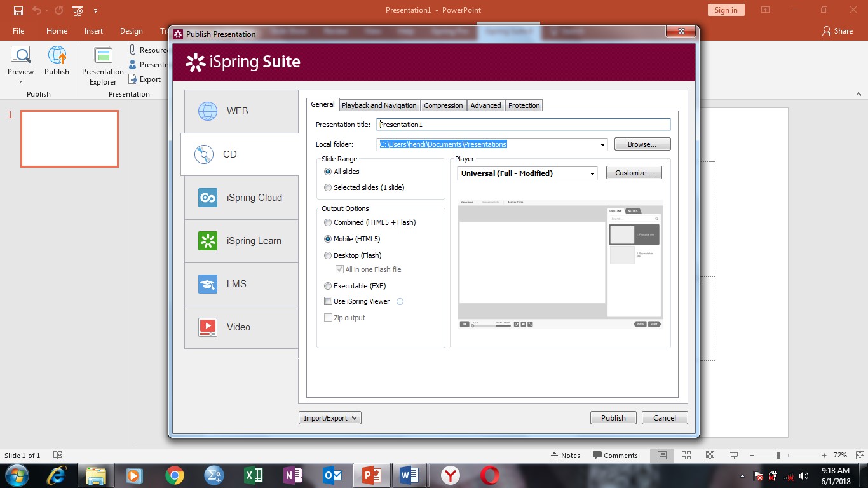Click the dialog's Publish button
Screen dimensions: 868x488
click(x=613, y=418)
